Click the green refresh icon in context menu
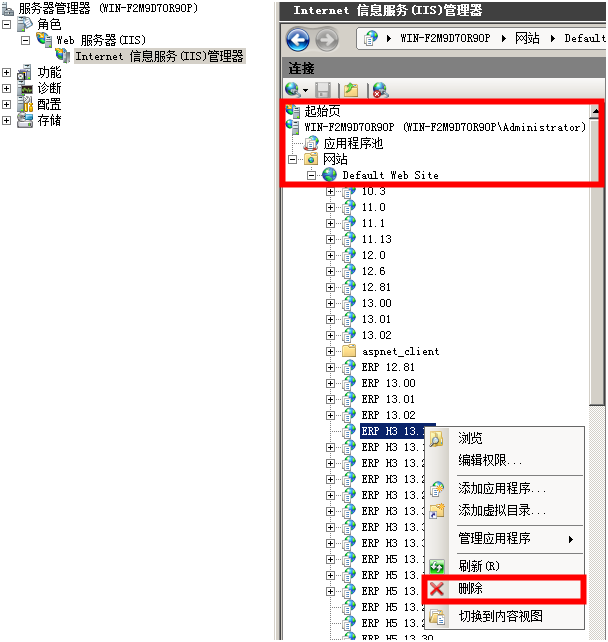 [x=437, y=567]
